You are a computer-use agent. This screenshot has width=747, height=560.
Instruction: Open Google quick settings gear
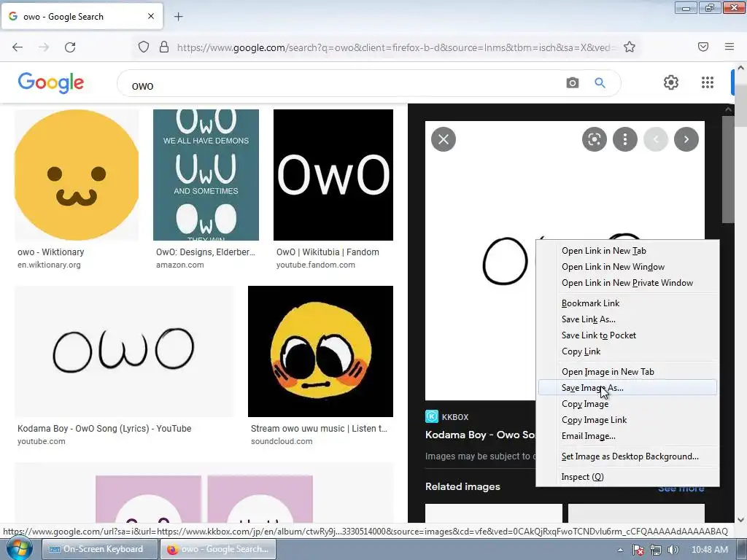tap(671, 82)
